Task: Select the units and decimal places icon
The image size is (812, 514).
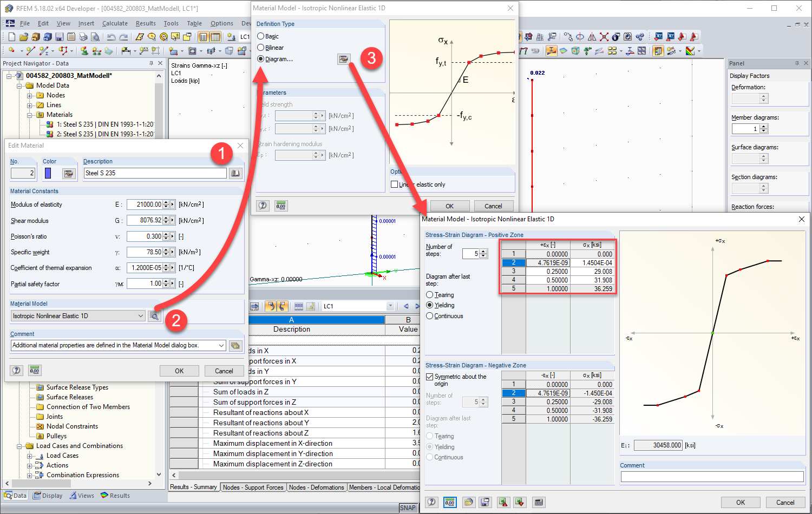Action: pos(449,502)
